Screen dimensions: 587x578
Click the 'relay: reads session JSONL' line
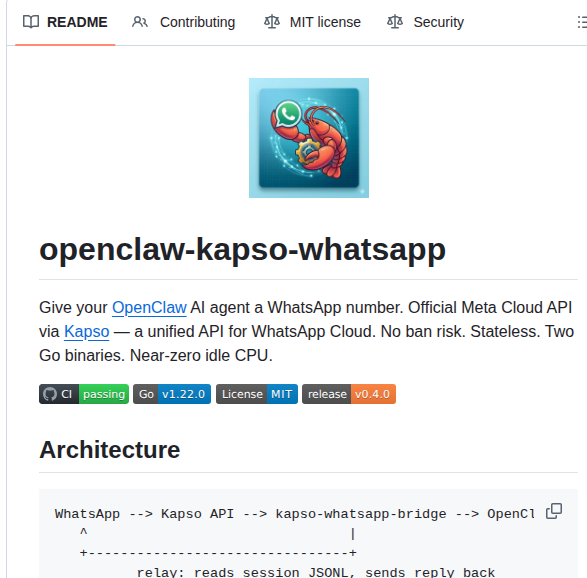tap(316, 572)
